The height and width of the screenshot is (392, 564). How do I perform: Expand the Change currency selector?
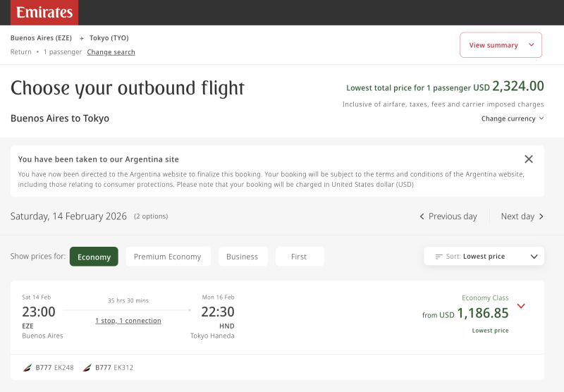pos(513,118)
